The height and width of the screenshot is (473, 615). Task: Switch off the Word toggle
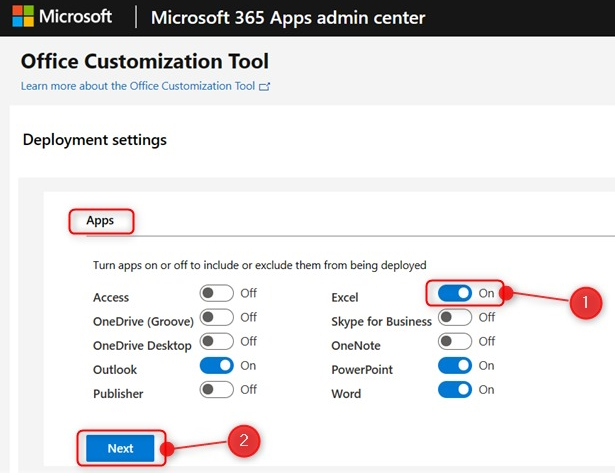coord(455,390)
